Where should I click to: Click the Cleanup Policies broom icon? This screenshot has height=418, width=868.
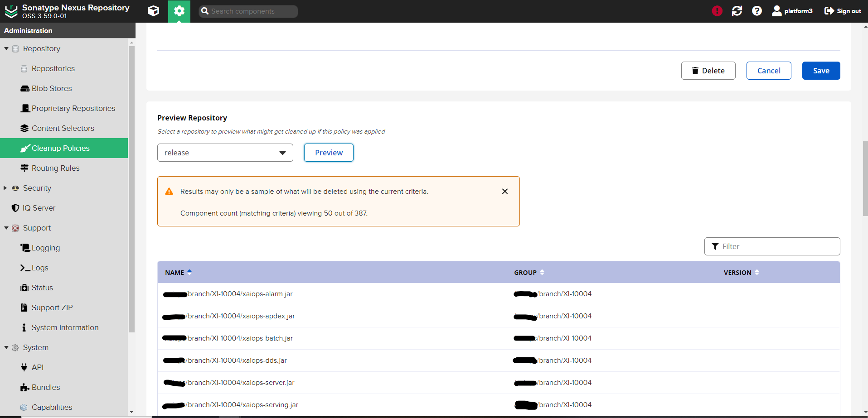[x=25, y=148]
